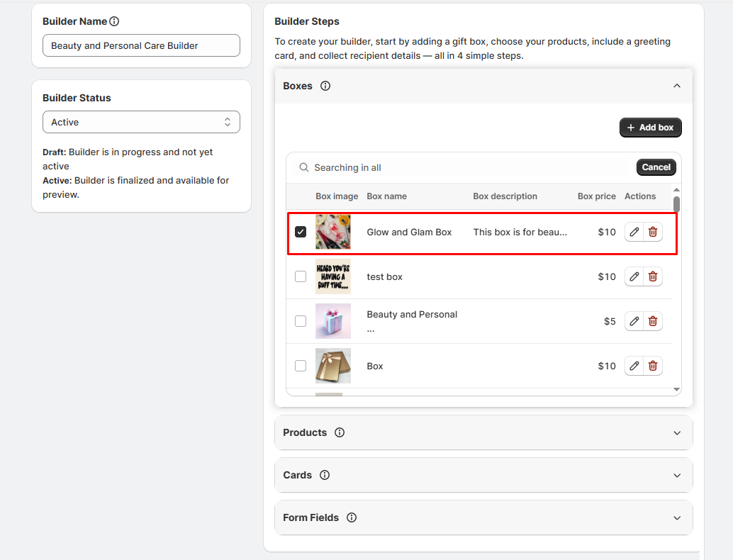The image size is (733, 560).
Task: Click edit pencil for Beauty and Personal box
Action: coord(634,321)
